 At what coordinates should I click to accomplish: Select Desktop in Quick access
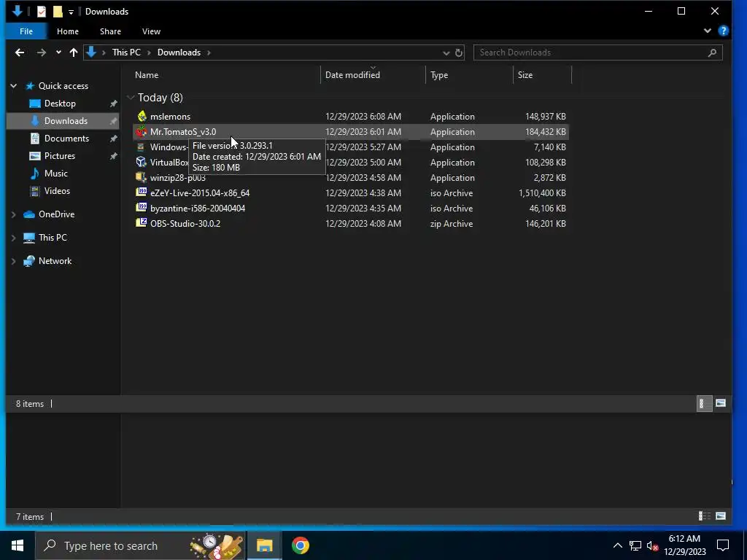click(60, 104)
